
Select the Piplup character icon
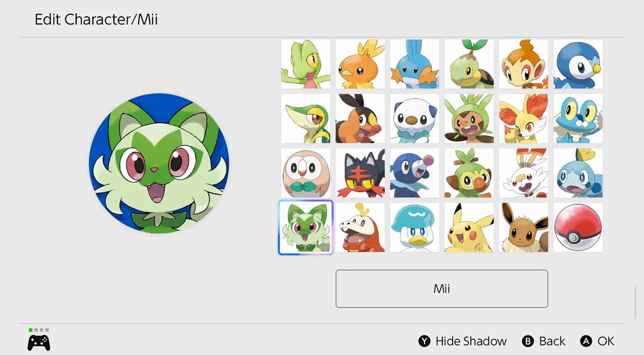click(578, 64)
